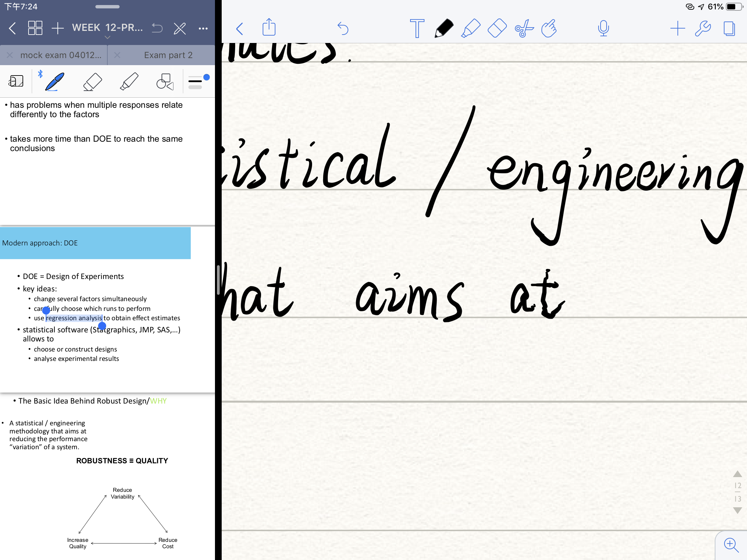Select the Text tool in Notability
Screen dimensions: 747x560
[417, 28]
